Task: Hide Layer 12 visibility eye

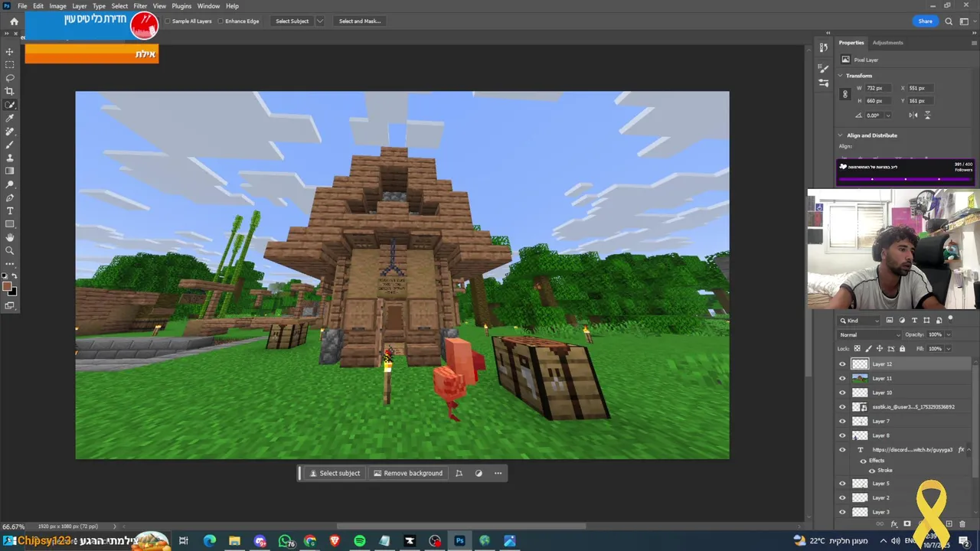Action: tap(842, 364)
